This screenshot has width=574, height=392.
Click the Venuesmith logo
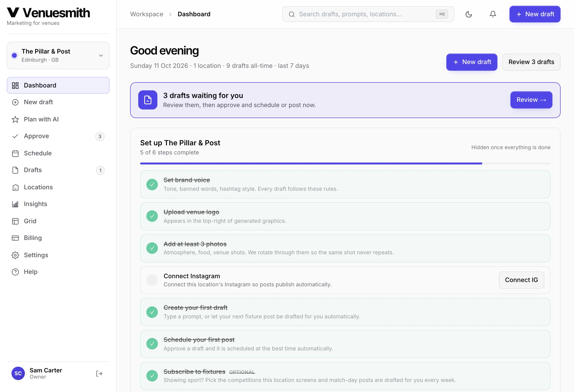tap(48, 13)
